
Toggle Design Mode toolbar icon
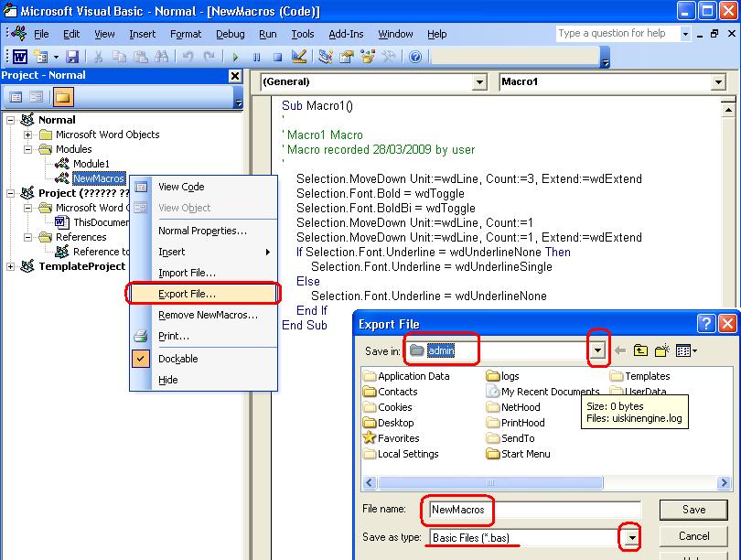pyautogui.click(x=299, y=57)
